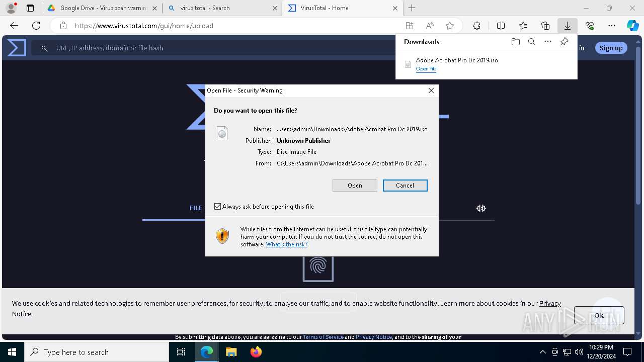
Task: Click the VirusTotal search magnifier icon
Action: 44,48
